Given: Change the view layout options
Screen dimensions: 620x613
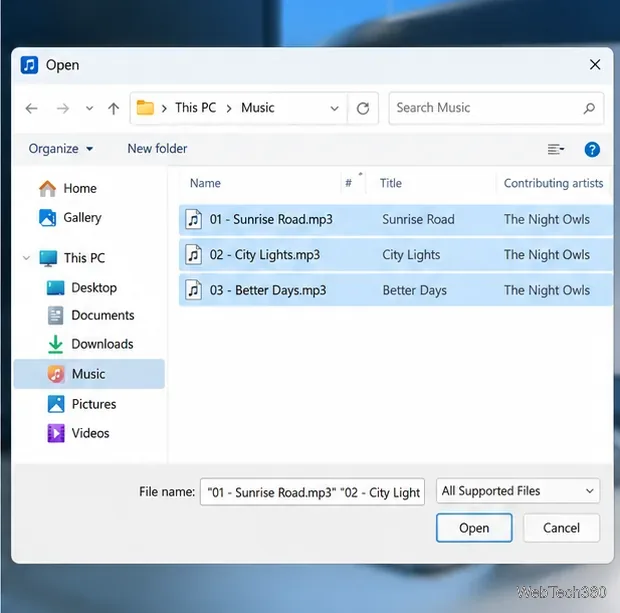Looking at the screenshot, I should click(556, 149).
